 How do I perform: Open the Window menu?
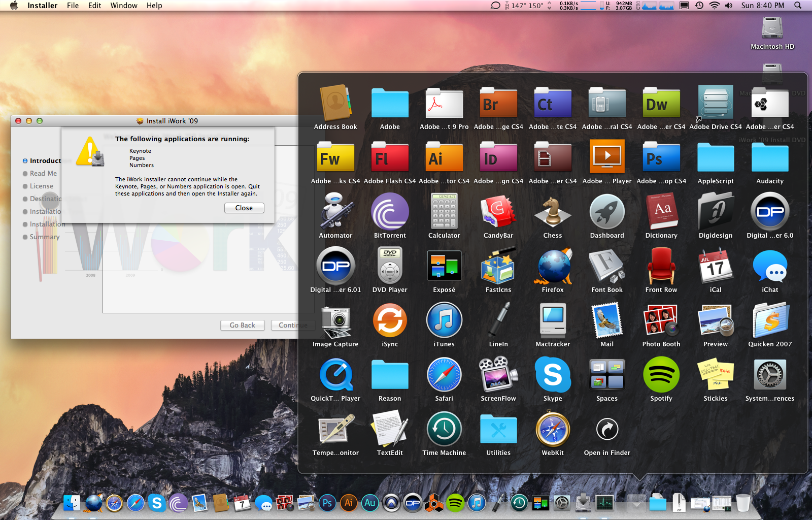pyautogui.click(x=124, y=6)
